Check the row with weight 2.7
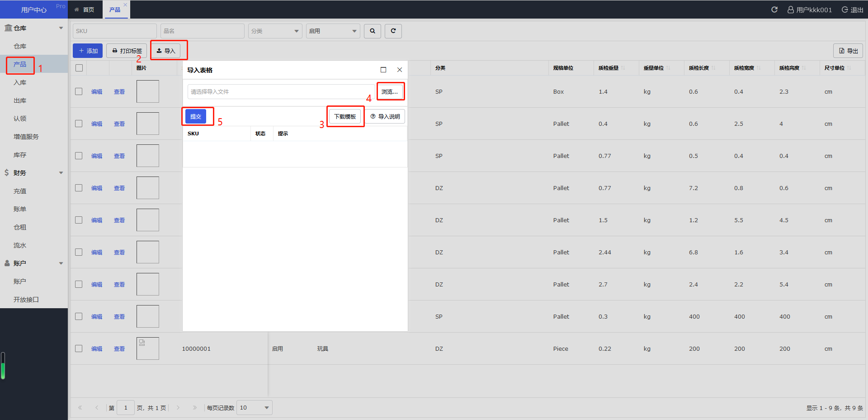Screen dimensions: 868x420 click(x=79, y=284)
